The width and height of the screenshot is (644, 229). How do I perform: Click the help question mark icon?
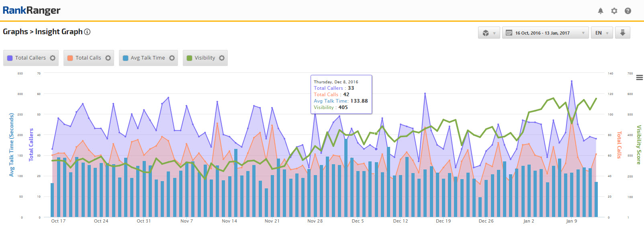pyautogui.click(x=628, y=11)
